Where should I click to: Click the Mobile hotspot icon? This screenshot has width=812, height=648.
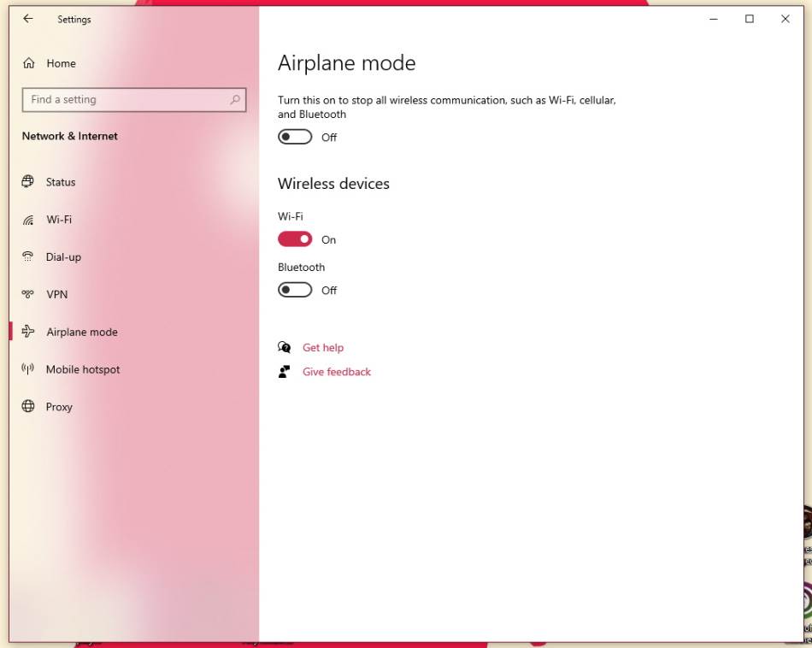pos(28,369)
